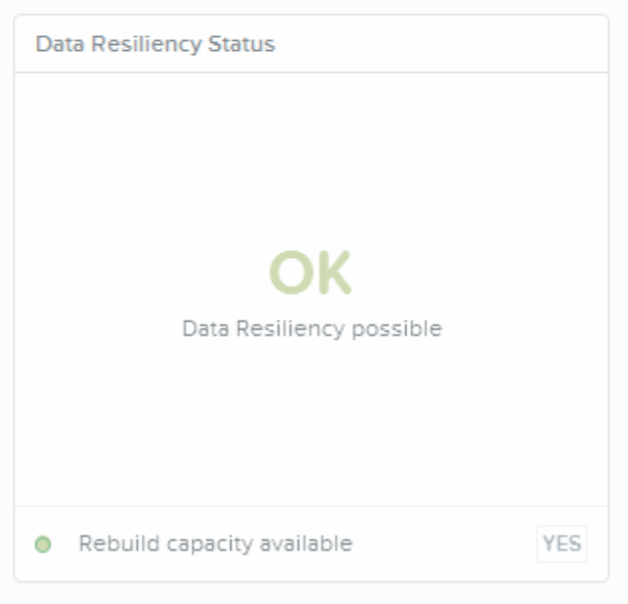628x604 pixels.
Task: Click the word Status in widget title
Action: 242,44
